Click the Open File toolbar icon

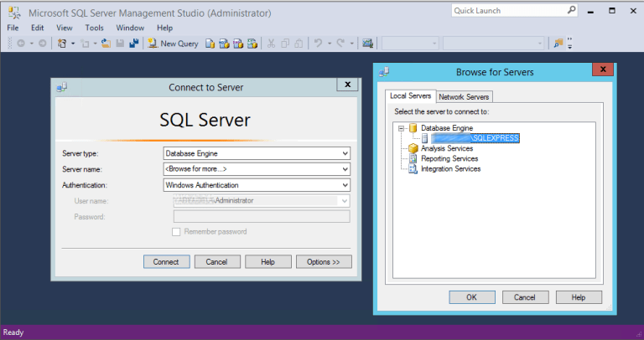tap(106, 43)
